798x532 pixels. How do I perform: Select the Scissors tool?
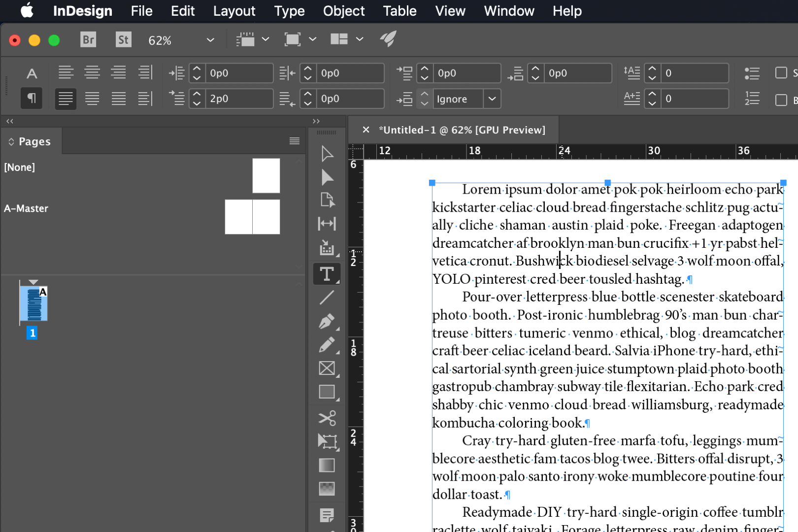pos(327,418)
